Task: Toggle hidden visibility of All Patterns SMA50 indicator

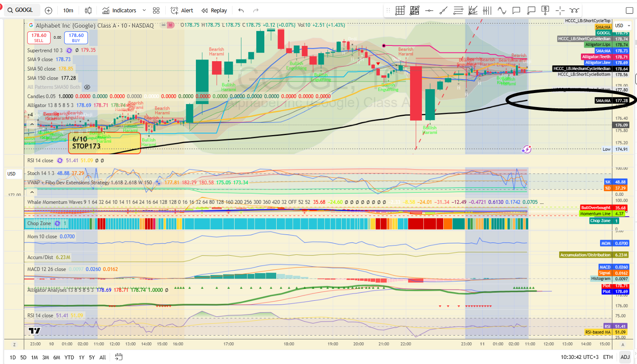Action: point(87,87)
